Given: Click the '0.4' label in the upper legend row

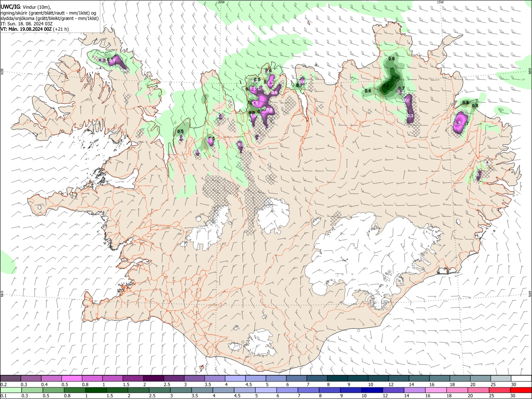Looking at the screenshot, I should click(x=44, y=384).
